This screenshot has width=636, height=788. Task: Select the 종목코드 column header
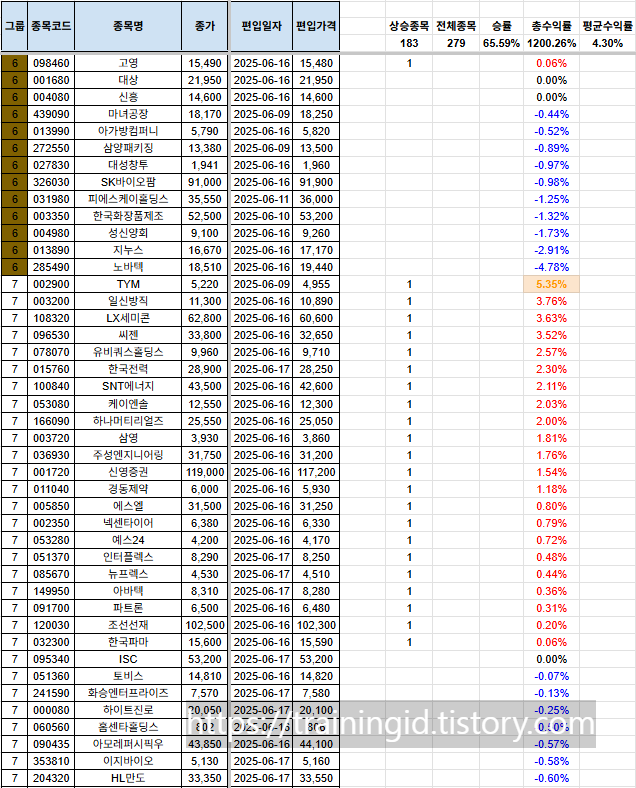point(51,26)
